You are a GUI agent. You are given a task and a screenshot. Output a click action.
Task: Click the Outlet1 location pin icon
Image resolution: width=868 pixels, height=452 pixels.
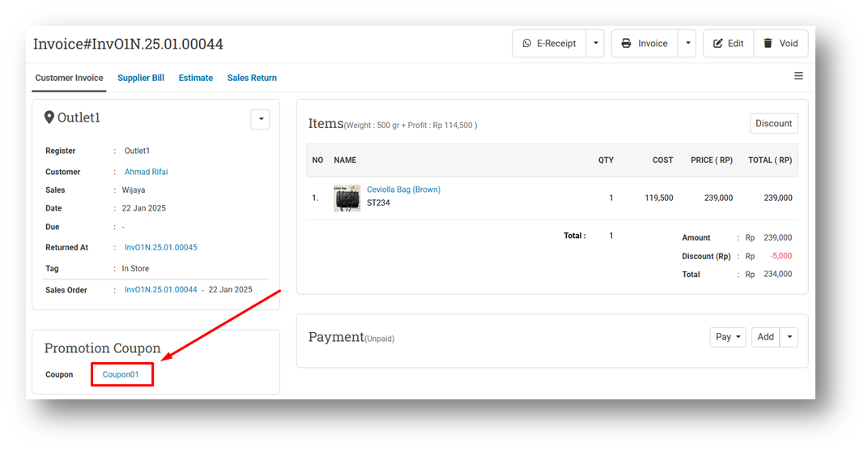[49, 117]
